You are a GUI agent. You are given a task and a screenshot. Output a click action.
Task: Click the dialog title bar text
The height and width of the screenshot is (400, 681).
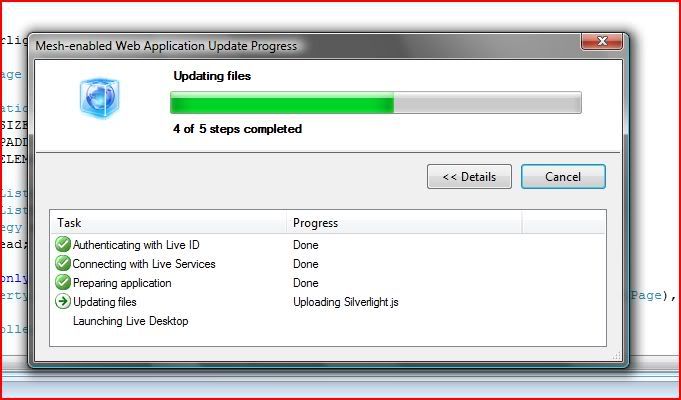click(x=166, y=46)
